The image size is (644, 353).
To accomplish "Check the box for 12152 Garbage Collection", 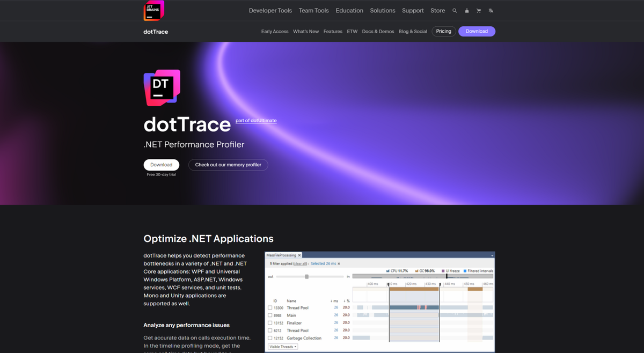I will pyautogui.click(x=270, y=338).
